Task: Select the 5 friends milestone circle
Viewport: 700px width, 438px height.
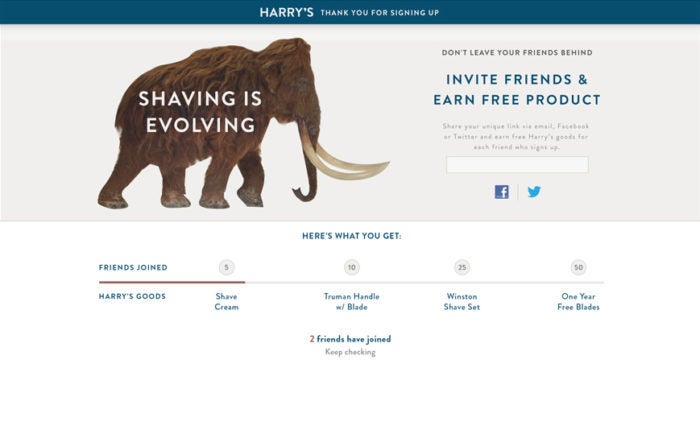Action: (226, 267)
